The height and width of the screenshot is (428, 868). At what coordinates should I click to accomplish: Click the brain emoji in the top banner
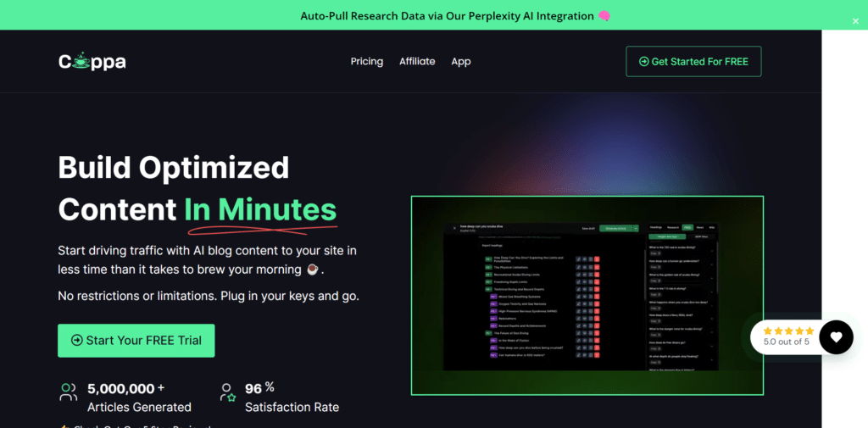pos(604,15)
